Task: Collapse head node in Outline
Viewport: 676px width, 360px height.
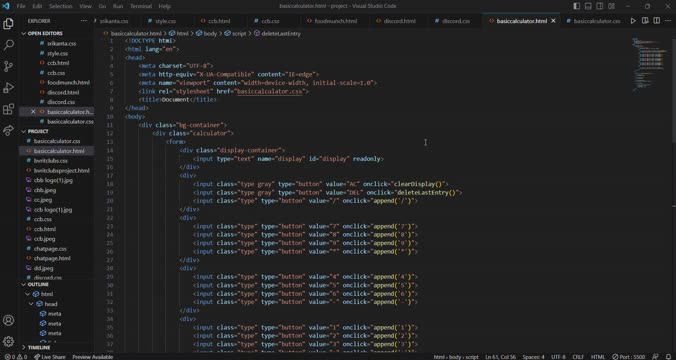Action: tap(31, 304)
